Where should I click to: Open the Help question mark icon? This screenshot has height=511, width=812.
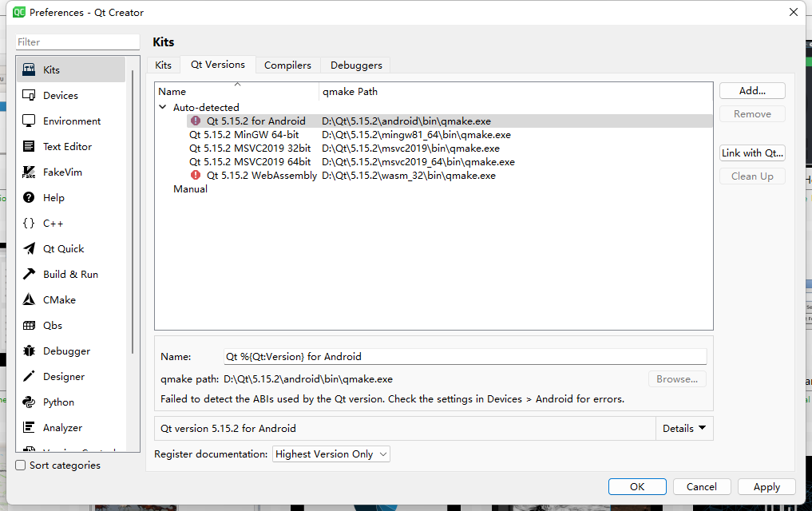click(29, 197)
